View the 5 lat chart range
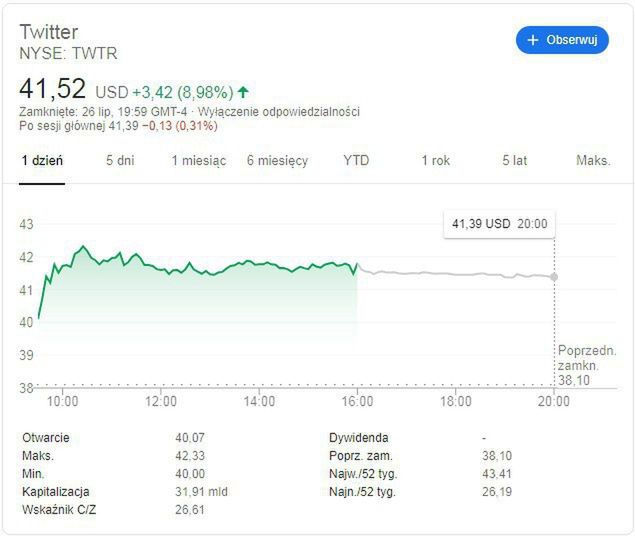Viewport: 635px width, 539px height. point(514,160)
